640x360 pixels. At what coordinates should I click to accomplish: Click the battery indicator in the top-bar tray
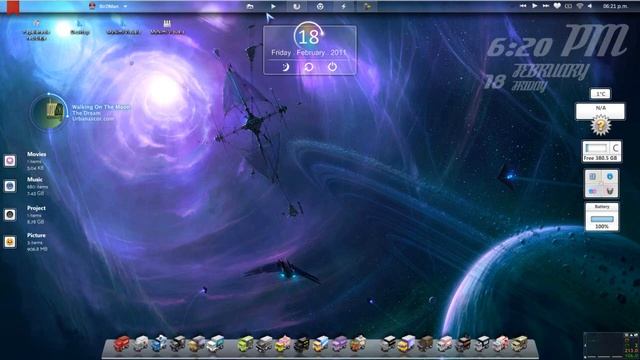point(569,6)
